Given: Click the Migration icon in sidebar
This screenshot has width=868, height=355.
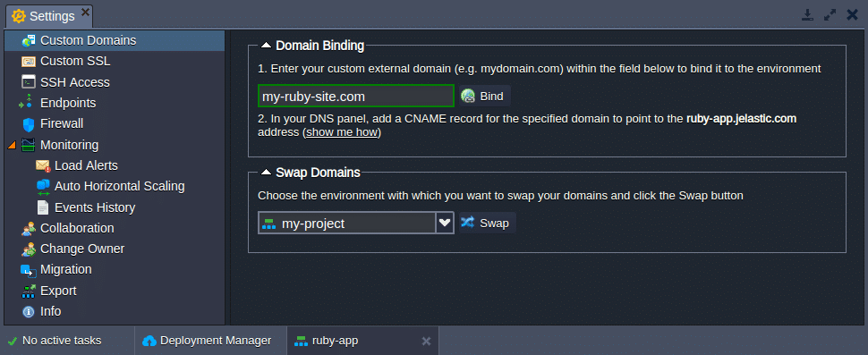Looking at the screenshot, I should click(29, 270).
